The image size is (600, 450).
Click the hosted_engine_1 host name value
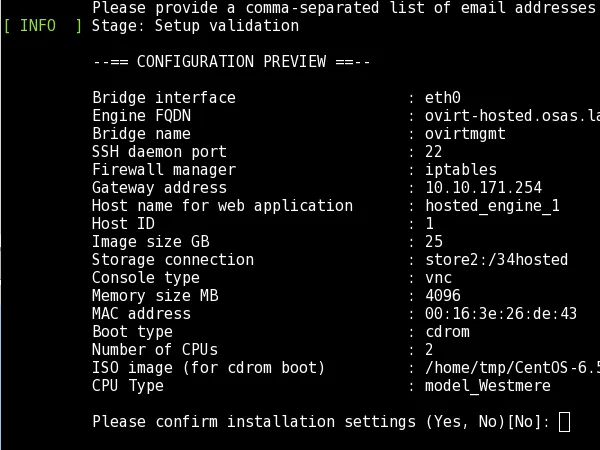tap(492, 206)
